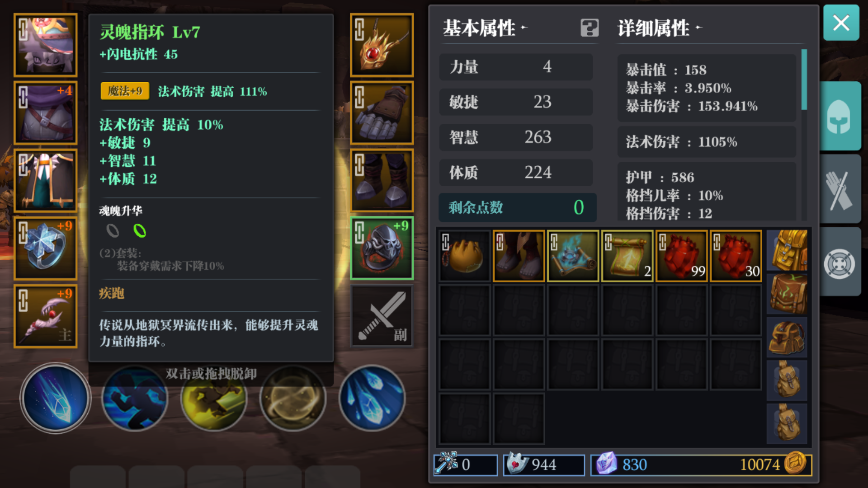868x488 pixels.
Task: Open the empty off-hand sword slot
Action: (382, 316)
